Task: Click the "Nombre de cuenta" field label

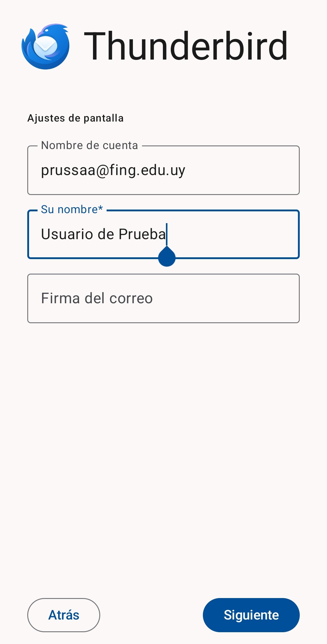Action: pos(90,146)
